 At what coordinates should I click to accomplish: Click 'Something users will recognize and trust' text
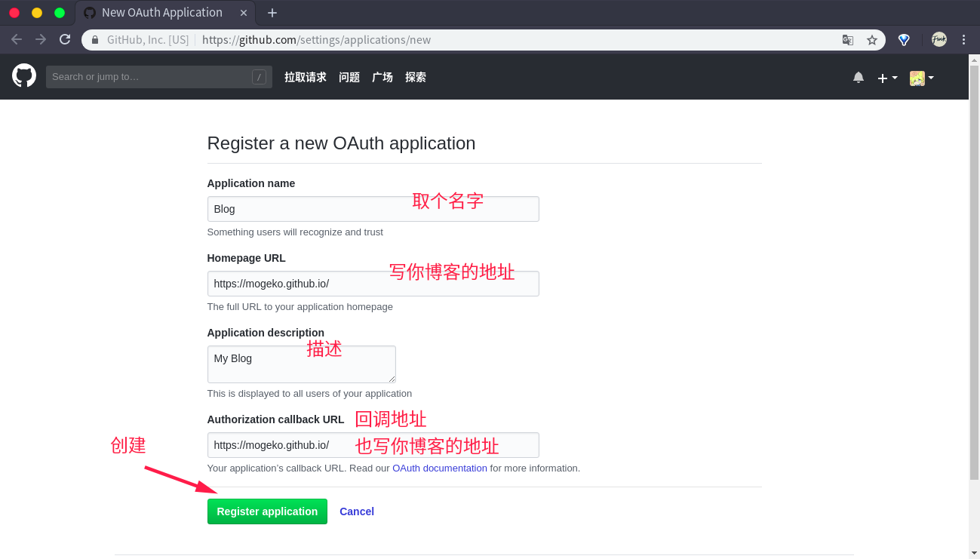point(295,232)
